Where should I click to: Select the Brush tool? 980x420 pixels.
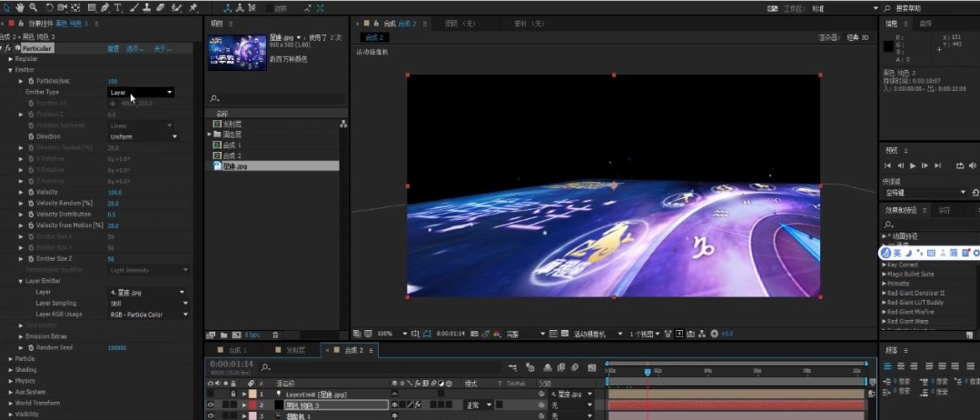coord(134,7)
